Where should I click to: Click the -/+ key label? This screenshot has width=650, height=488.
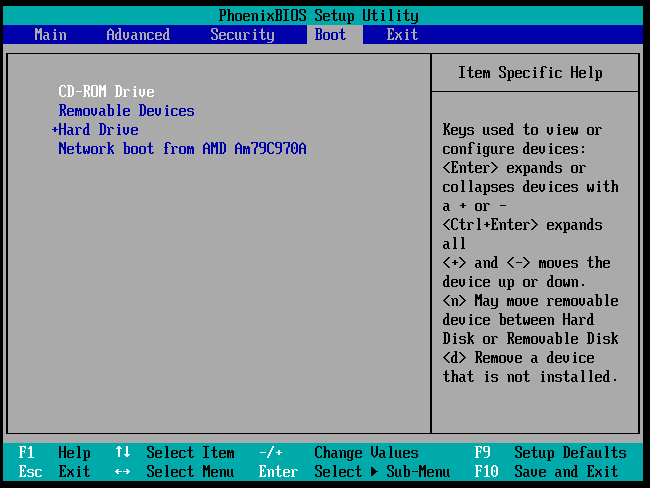tap(270, 452)
